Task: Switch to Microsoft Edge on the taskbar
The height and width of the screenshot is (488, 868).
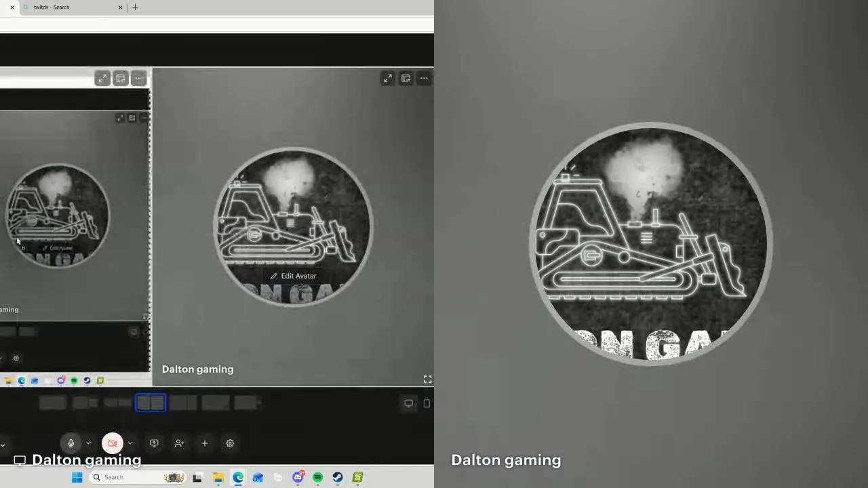Action: point(238,477)
